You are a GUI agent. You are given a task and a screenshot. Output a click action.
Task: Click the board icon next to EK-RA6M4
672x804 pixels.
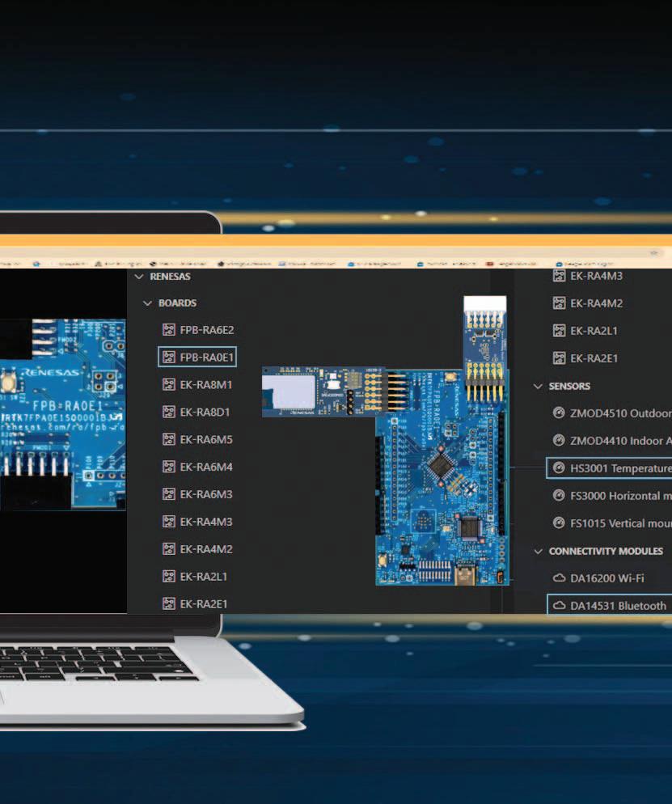pyautogui.click(x=169, y=467)
